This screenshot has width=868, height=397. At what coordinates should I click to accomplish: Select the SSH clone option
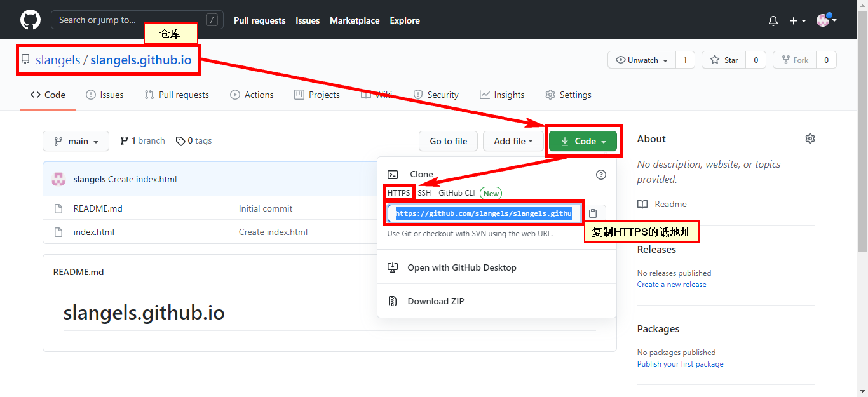coord(424,193)
